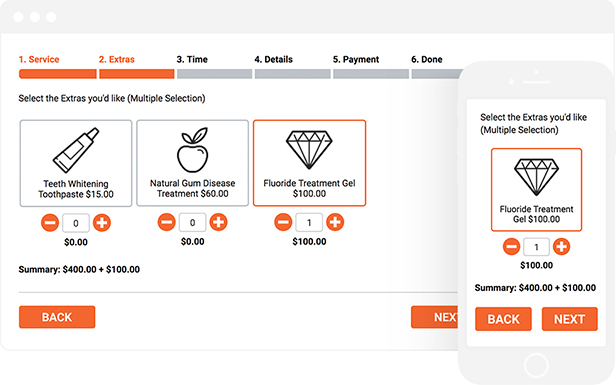This screenshot has width=616, height=385.
Task: Open the 3. Time step
Action: click(192, 59)
